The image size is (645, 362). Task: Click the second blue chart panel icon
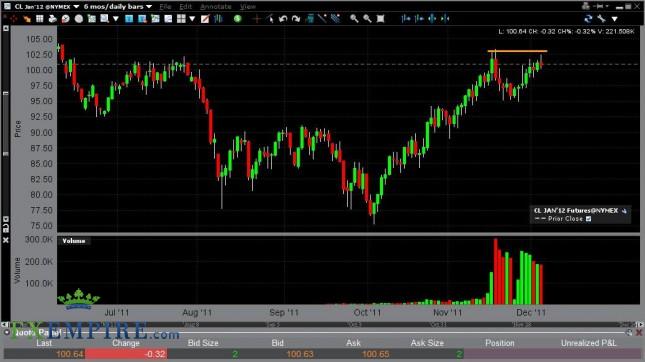[x=142, y=19]
